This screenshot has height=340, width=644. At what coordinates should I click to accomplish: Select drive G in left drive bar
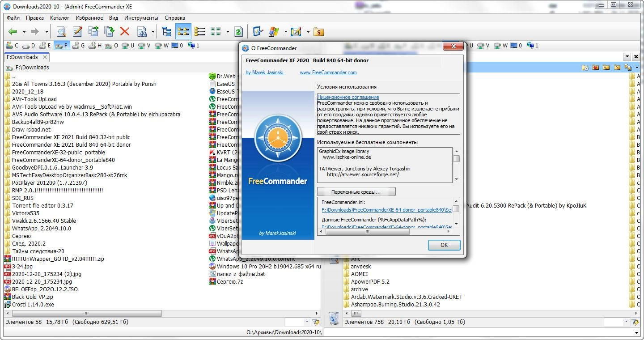(78, 45)
